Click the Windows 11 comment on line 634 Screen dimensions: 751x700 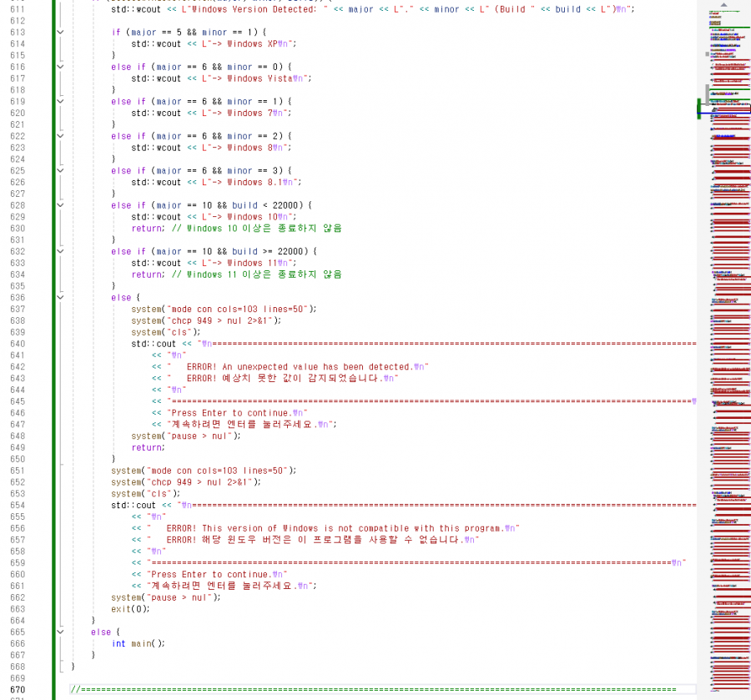tap(257, 274)
